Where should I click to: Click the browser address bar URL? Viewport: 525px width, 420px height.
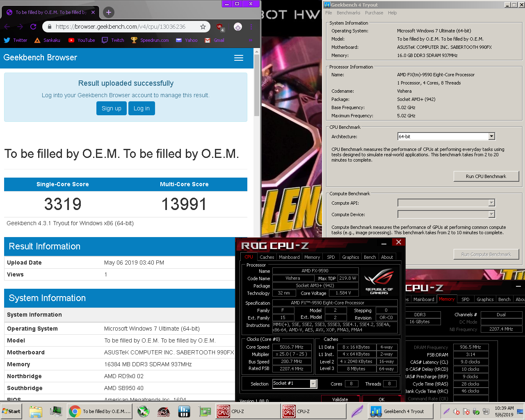tap(121, 27)
